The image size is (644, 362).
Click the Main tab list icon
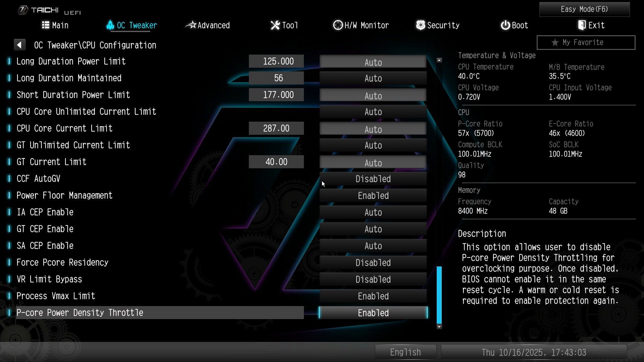click(x=46, y=25)
